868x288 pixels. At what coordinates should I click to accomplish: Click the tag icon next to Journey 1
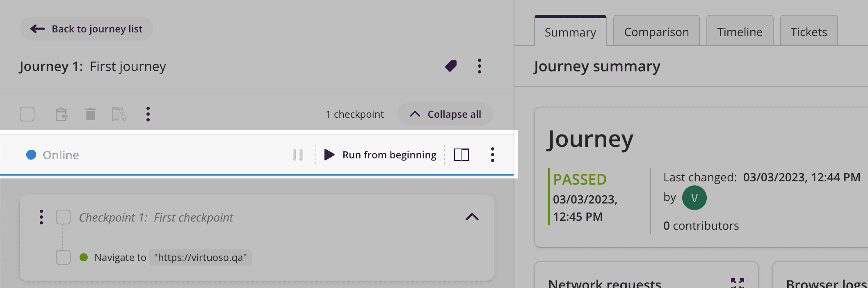pos(451,66)
